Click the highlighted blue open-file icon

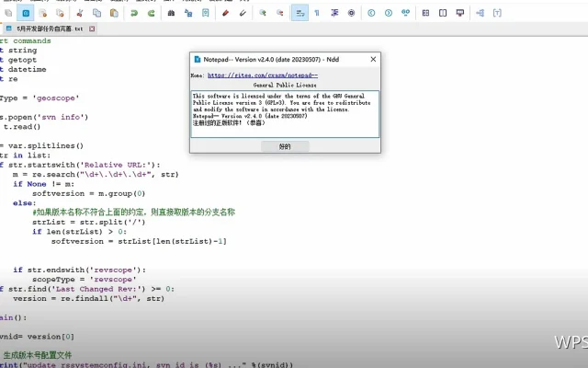pos(26,13)
